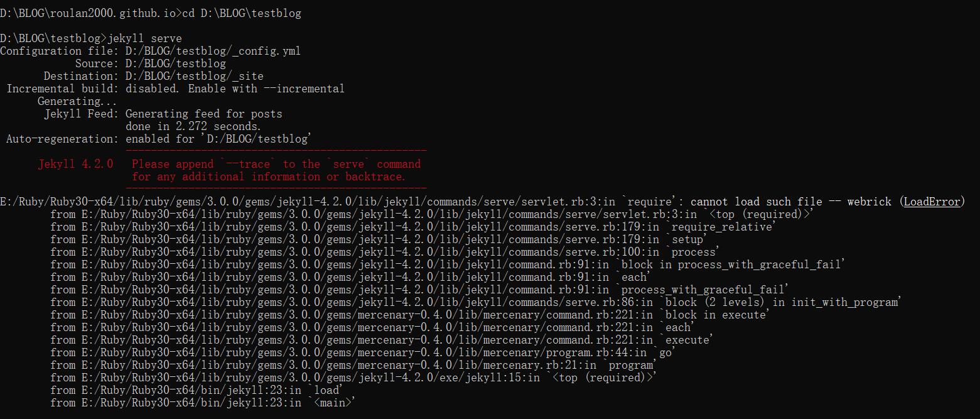
Task: Click the 'process_with_graceful_fail' block trace line
Action: 448,264
